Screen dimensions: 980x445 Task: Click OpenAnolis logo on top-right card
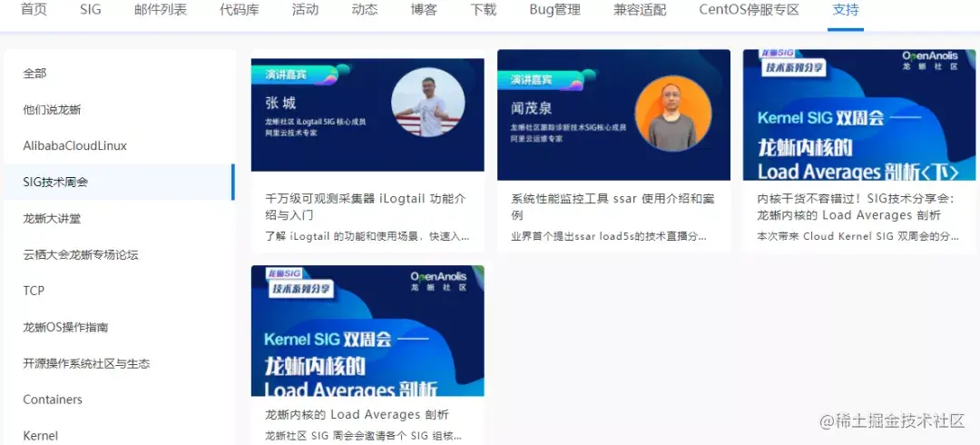(x=929, y=60)
